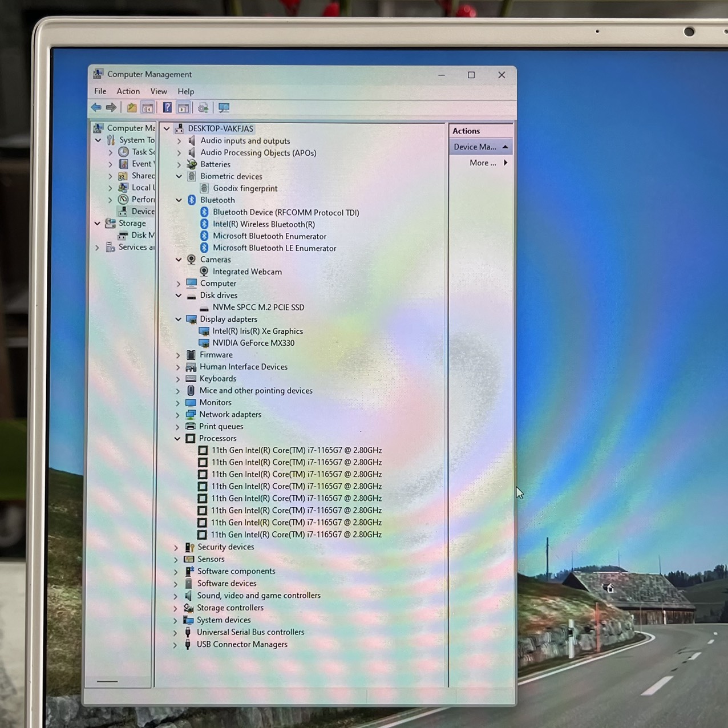Collapse the Biometric devices category
The image size is (728, 728).
(179, 177)
